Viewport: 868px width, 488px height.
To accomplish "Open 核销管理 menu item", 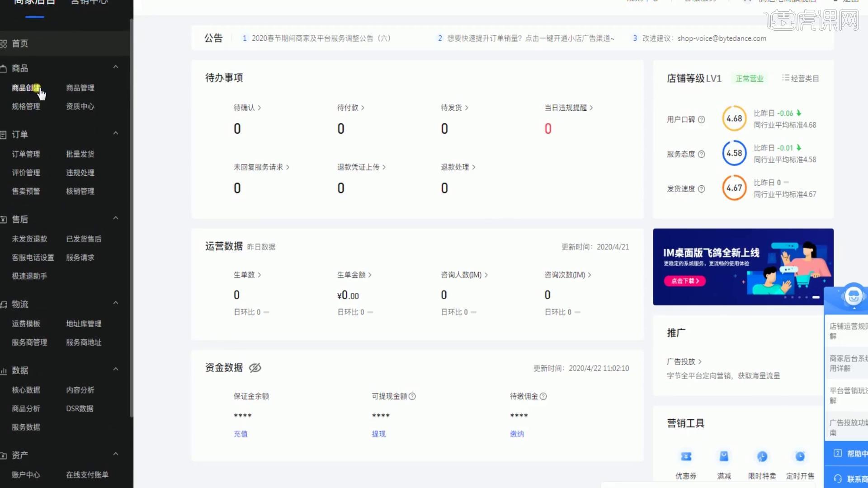I will click(80, 191).
